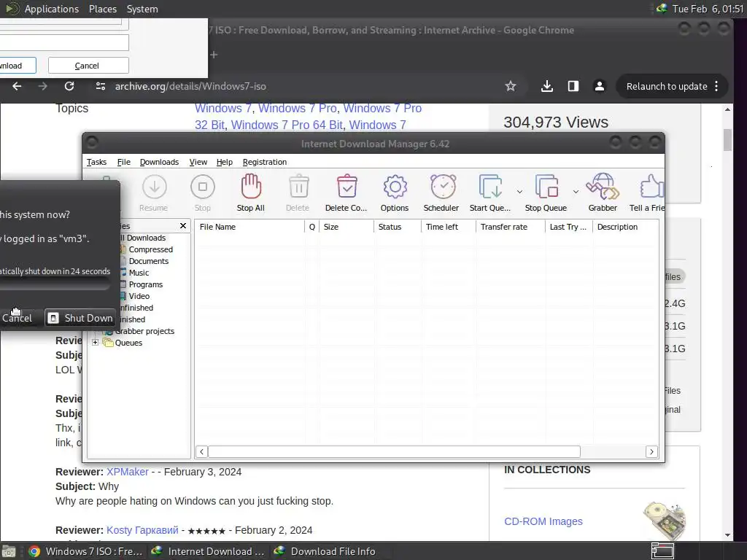747x560 pixels.
Task: Click Shut Down button in dialog
Action: click(x=80, y=318)
